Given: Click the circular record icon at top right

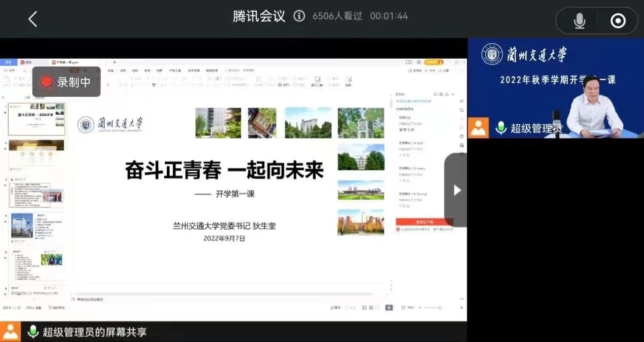Looking at the screenshot, I should (x=618, y=21).
